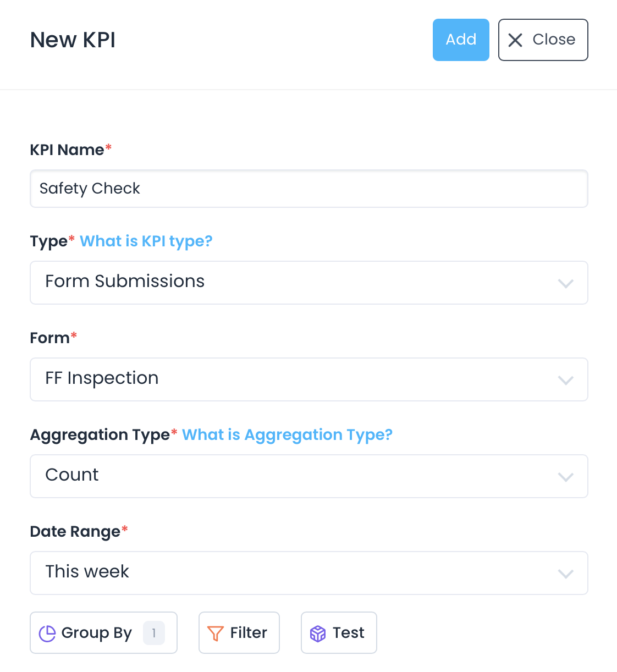Select the Form Submissions type combo box
The image size is (617, 672).
(x=297, y=283)
